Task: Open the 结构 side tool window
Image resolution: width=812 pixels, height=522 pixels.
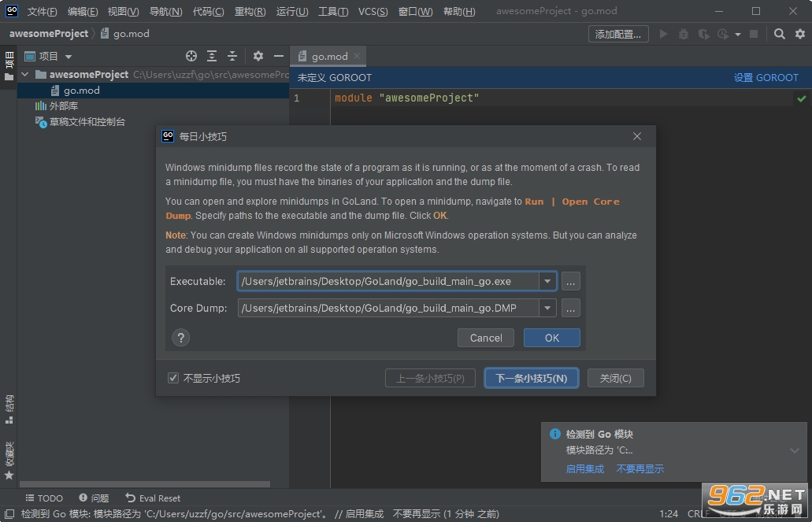Action: point(9,409)
